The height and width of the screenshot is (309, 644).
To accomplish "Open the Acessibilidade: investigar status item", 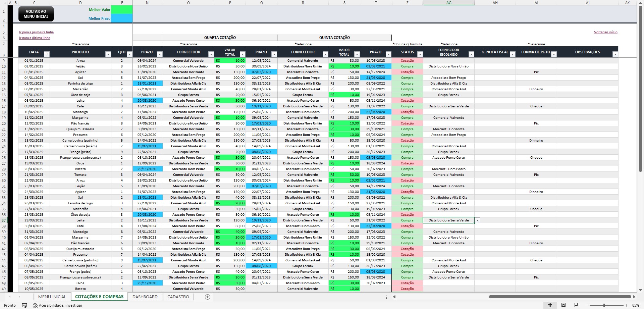I will 57,305.
